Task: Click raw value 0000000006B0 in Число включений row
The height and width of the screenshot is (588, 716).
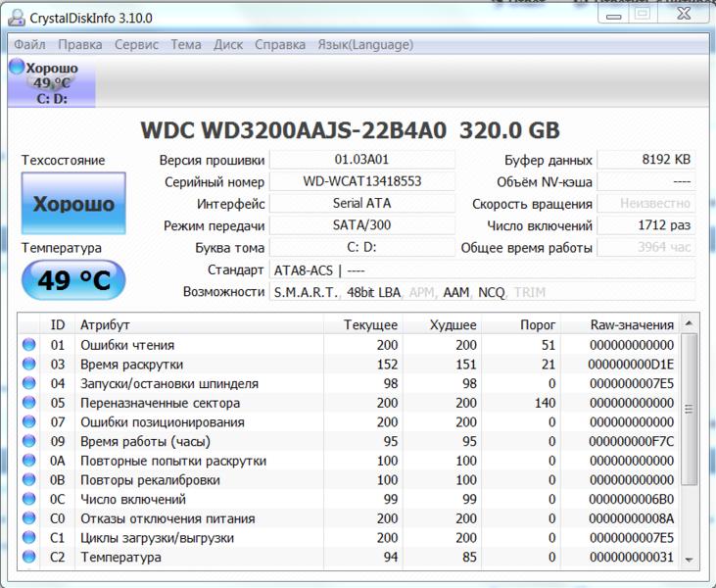Action: [631, 499]
